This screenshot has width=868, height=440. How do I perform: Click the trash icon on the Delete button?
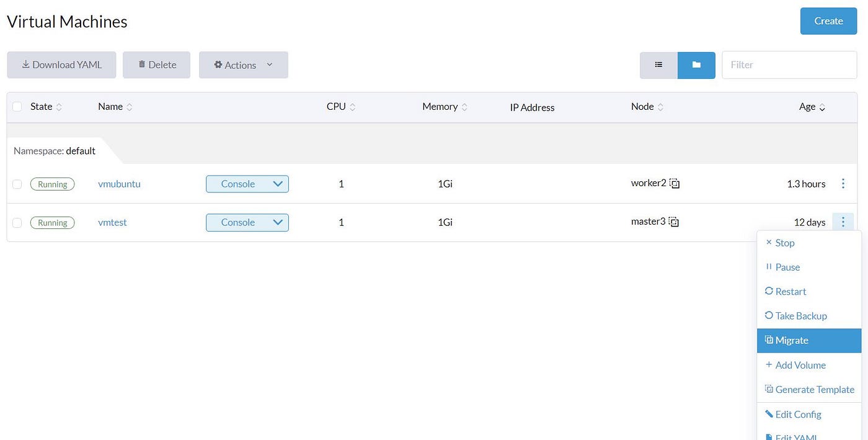tap(141, 64)
